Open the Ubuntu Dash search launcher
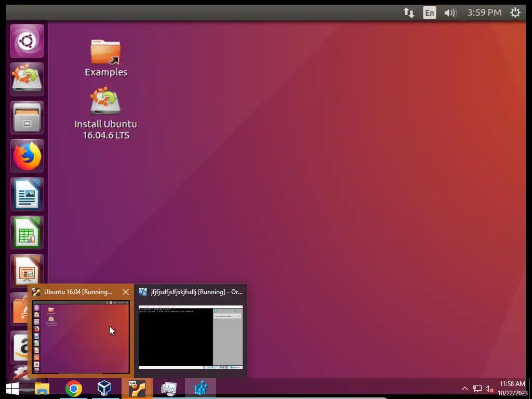The height and width of the screenshot is (399, 532). click(27, 41)
